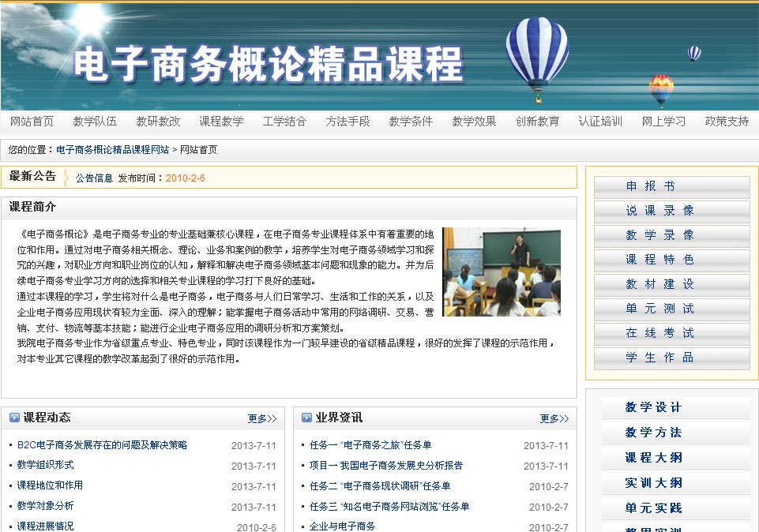Viewport: 759px width, 532px height.
Task: Open 网上学习 in the navigation bar
Action: (663, 122)
